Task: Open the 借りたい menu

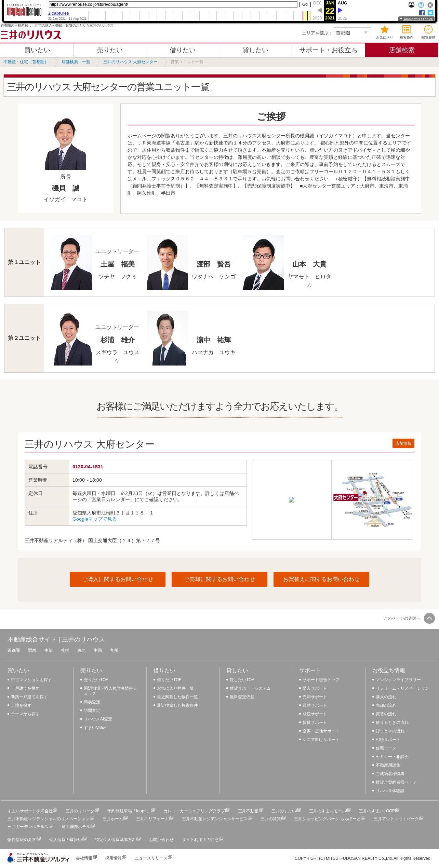Action: [183, 50]
